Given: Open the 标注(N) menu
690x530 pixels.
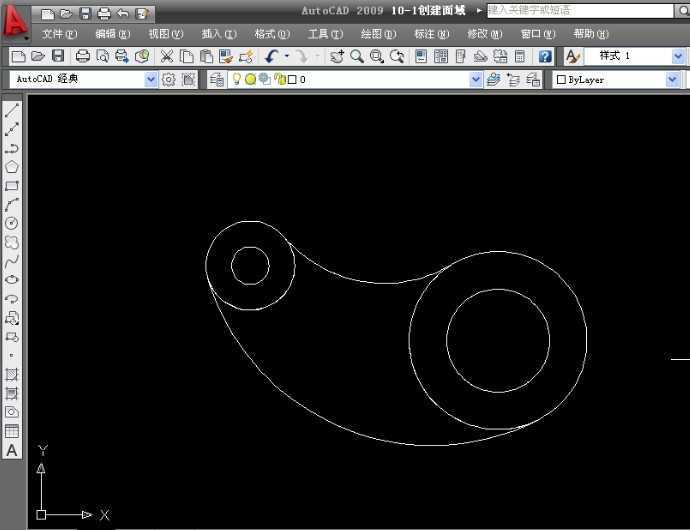Looking at the screenshot, I should [432, 34].
